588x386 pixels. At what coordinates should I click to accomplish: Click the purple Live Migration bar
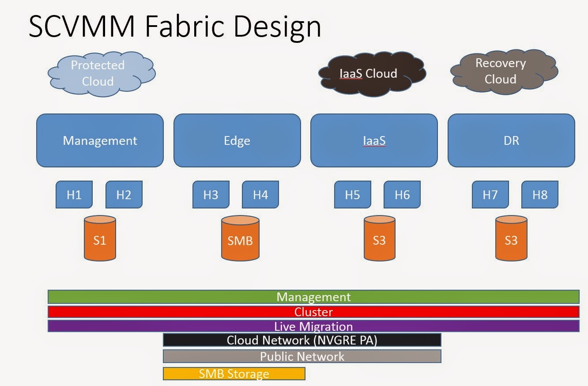pyautogui.click(x=313, y=327)
